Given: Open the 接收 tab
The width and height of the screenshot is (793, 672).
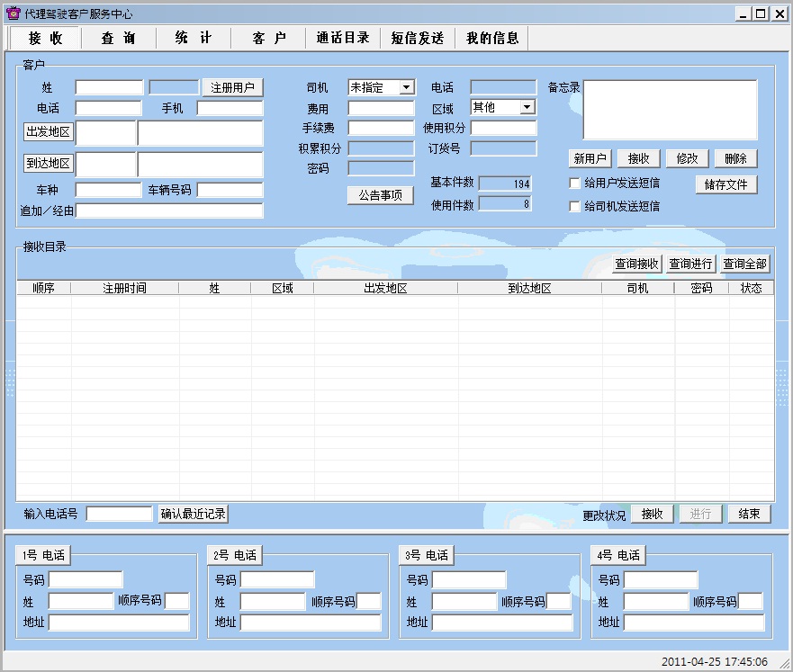Looking at the screenshot, I should 45,38.
